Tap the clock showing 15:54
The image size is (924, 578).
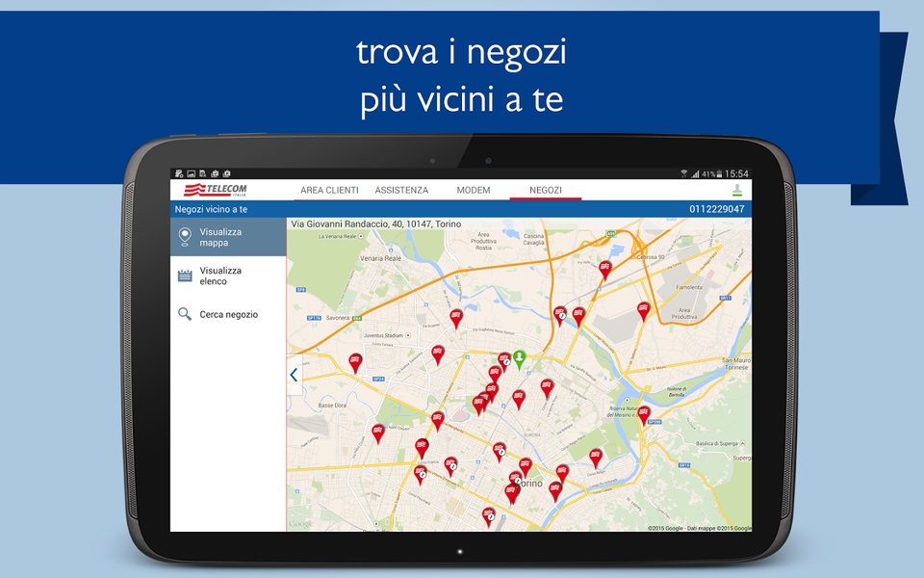tap(736, 174)
